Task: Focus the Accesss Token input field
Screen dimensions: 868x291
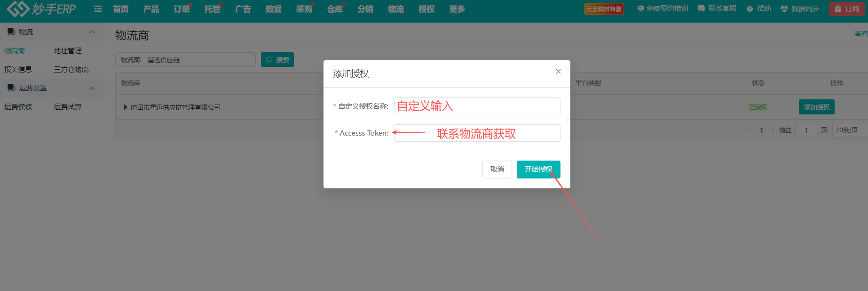Action: 477,133
